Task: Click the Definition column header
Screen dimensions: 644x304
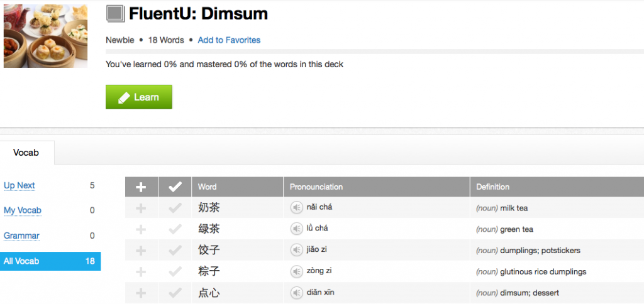Action: point(557,187)
